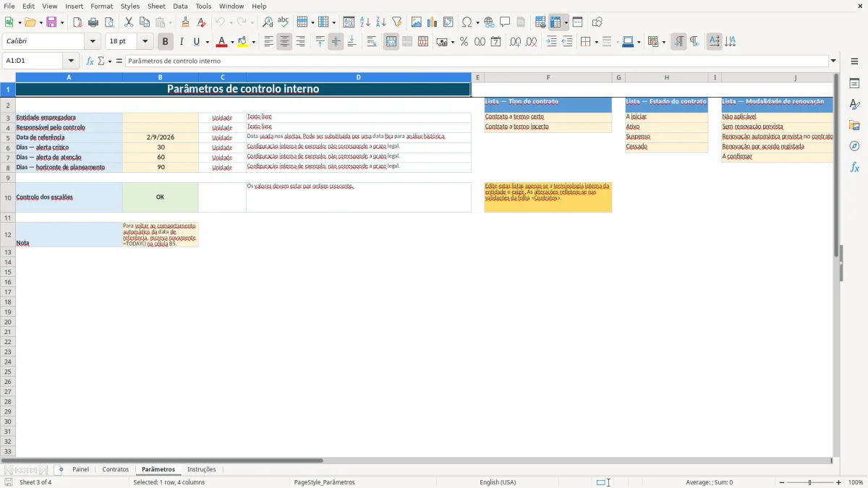Add a decimal place
Image resolution: width=868 pixels, height=488 pixels.
[516, 42]
